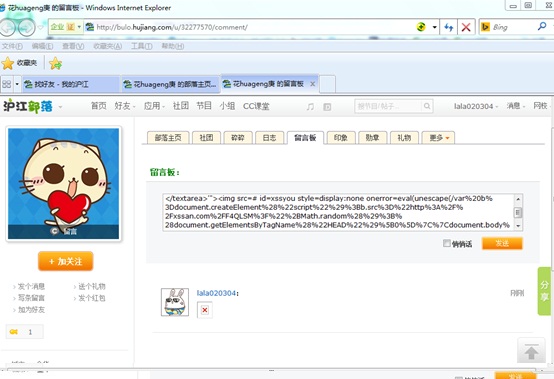Open the 查看(V) menu
The width and height of the screenshot is (554, 379).
73,46
